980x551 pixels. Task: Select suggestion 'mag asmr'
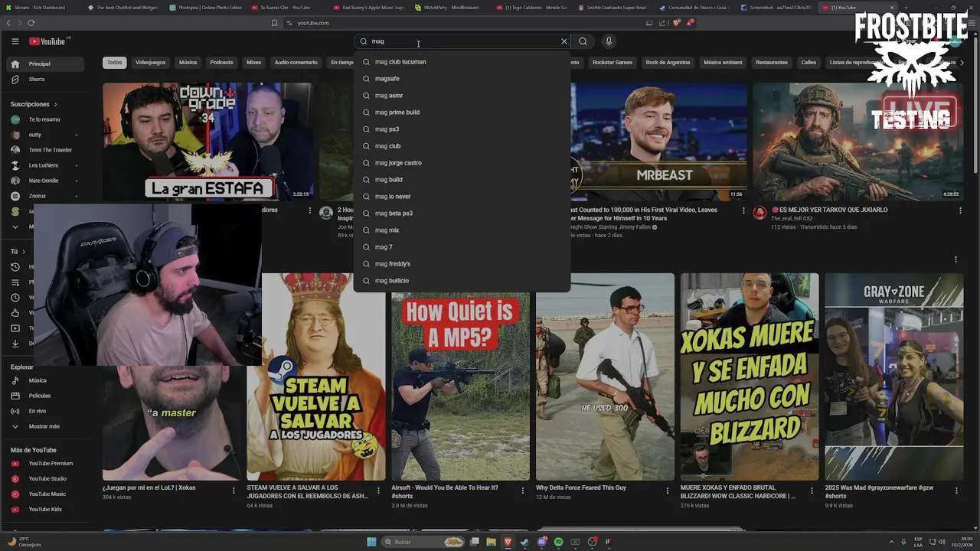click(462, 96)
